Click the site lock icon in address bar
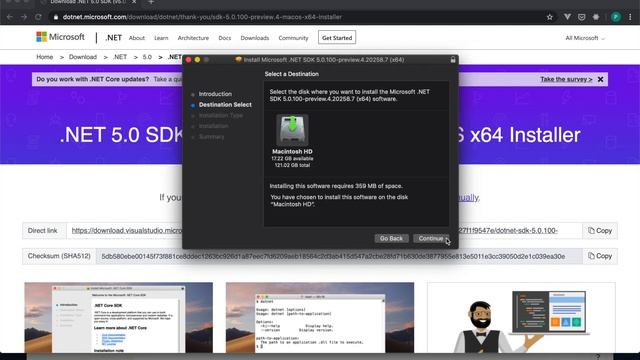The width and height of the screenshot is (640, 360). (56, 17)
